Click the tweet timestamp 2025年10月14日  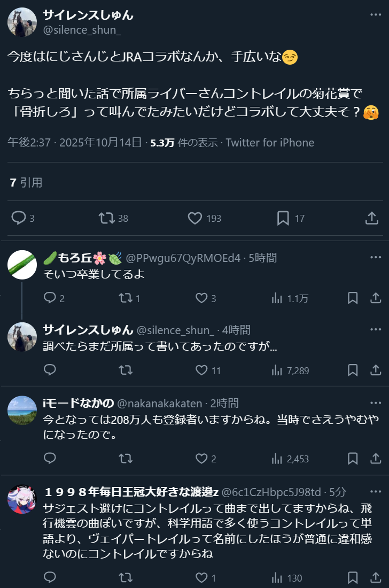[x=100, y=143]
